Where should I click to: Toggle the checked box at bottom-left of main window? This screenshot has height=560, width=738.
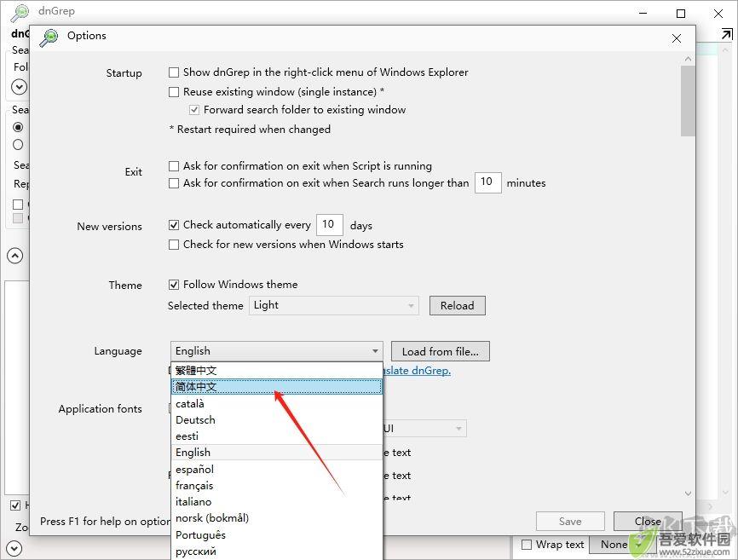click(x=15, y=505)
